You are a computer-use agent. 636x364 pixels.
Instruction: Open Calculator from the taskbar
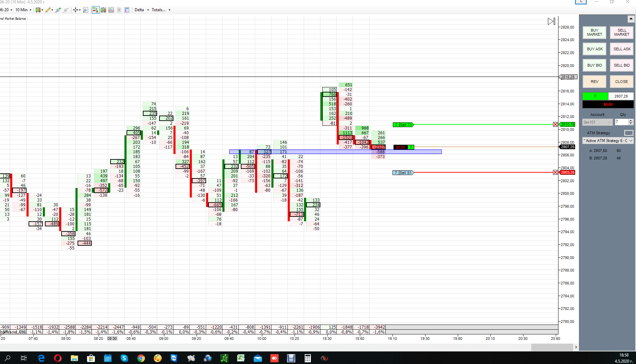pyautogui.click(x=307, y=358)
